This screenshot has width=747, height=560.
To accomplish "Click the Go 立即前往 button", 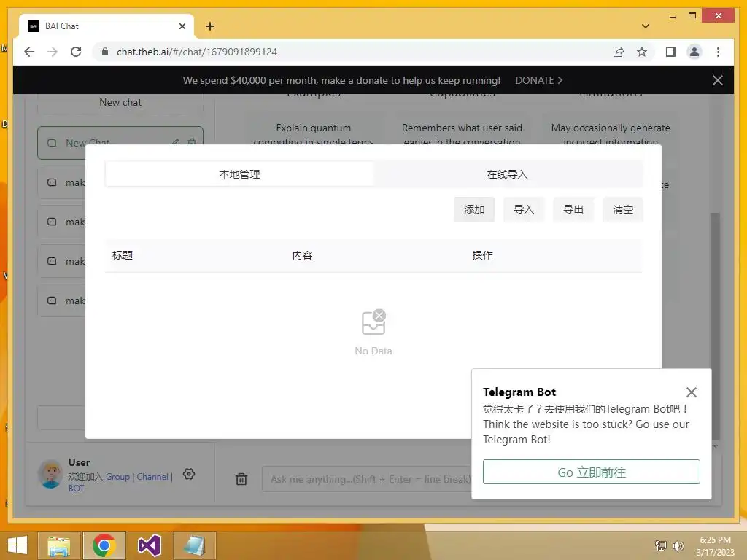I will coord(591,472).
